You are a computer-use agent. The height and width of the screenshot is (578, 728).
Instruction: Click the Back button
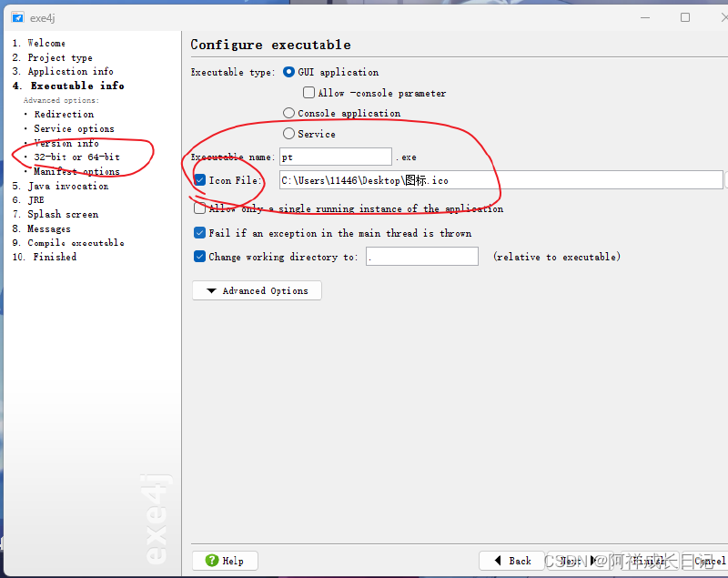[511, 561]
